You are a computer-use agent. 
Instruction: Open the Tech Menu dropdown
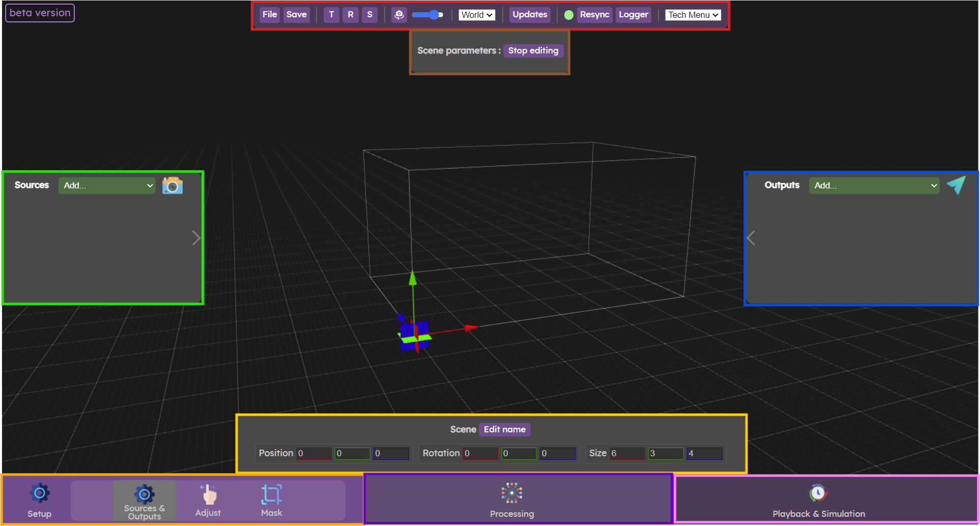coord(693,15)
